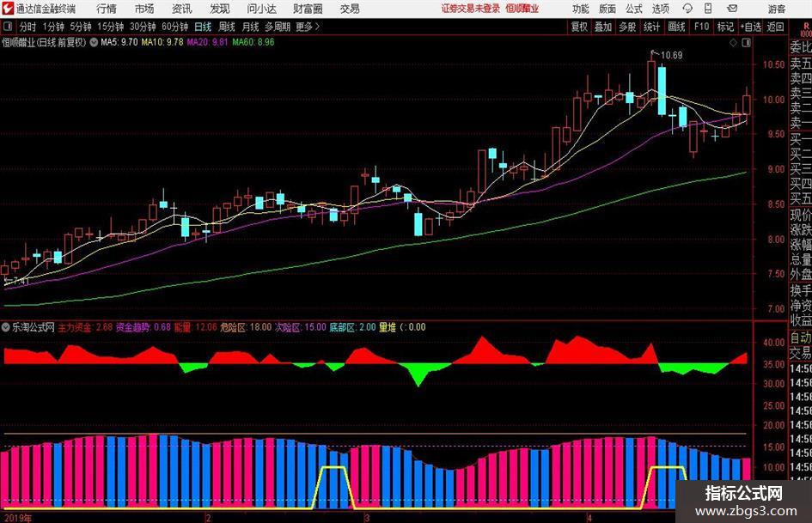
Task: Click the 底部区: 2.00 label
Action: coord(352,327)
